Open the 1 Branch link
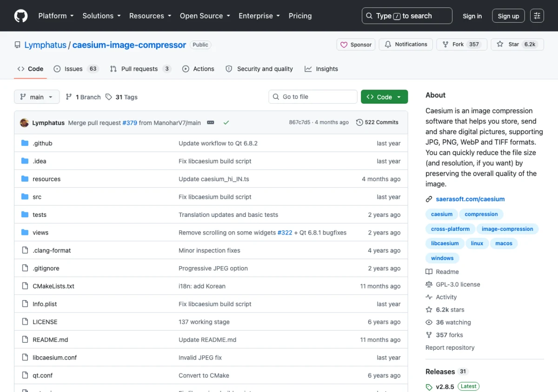This screenshot has width=558, height=392. [x=83, y=97]
